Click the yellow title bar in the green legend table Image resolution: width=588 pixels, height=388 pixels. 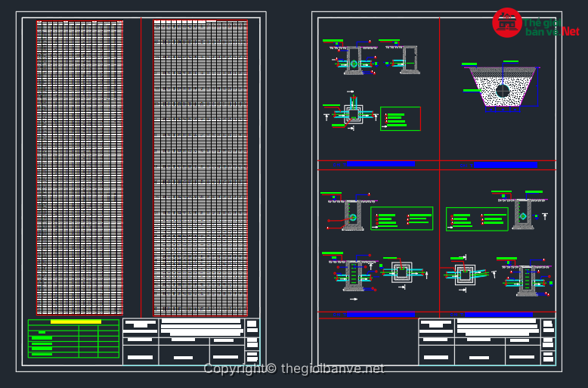click(75, 321)
